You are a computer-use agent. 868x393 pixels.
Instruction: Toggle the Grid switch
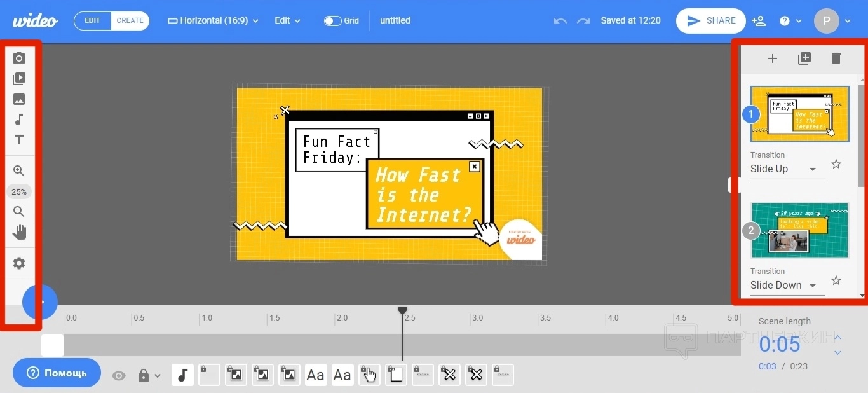333,21
